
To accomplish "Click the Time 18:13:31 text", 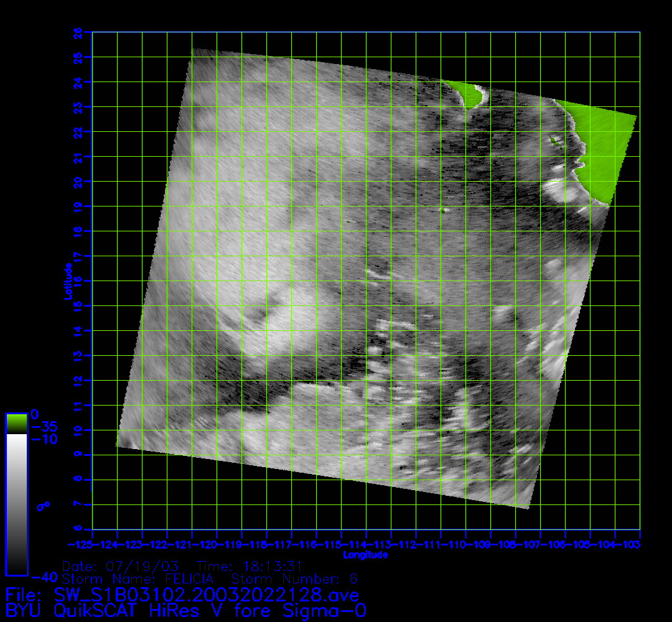I will click(x=249, y=566).
